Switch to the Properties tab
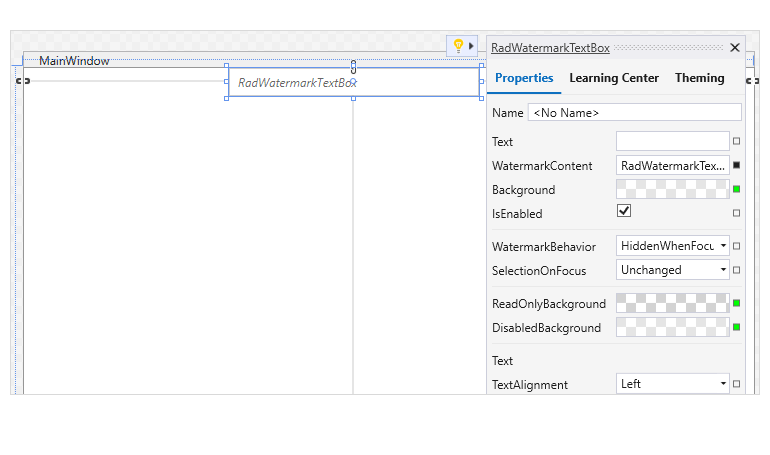This screenshot has height=455, width=770. pyautogui.click(x=524, y=78)
